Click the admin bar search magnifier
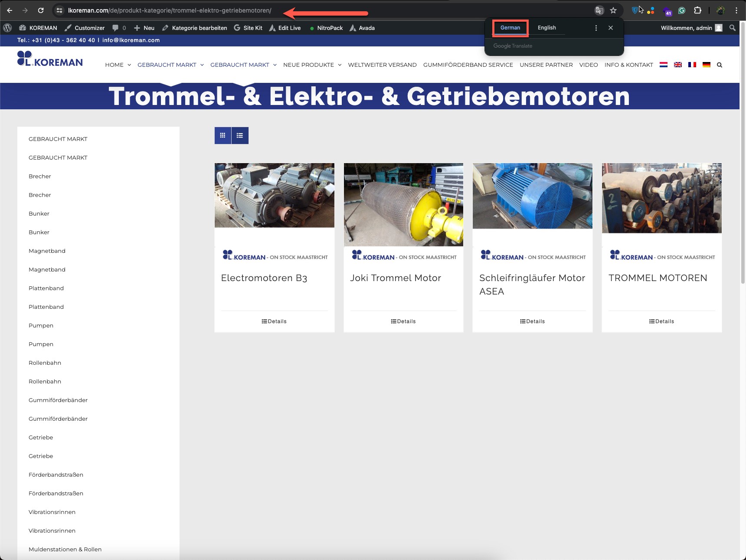Screen dimensions: 746x560 (733, 28)
